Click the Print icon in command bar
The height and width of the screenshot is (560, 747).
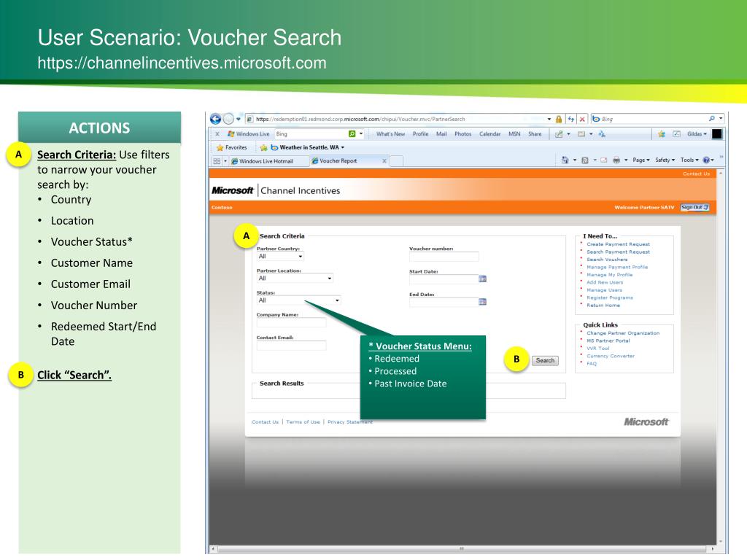coord(616,160)
